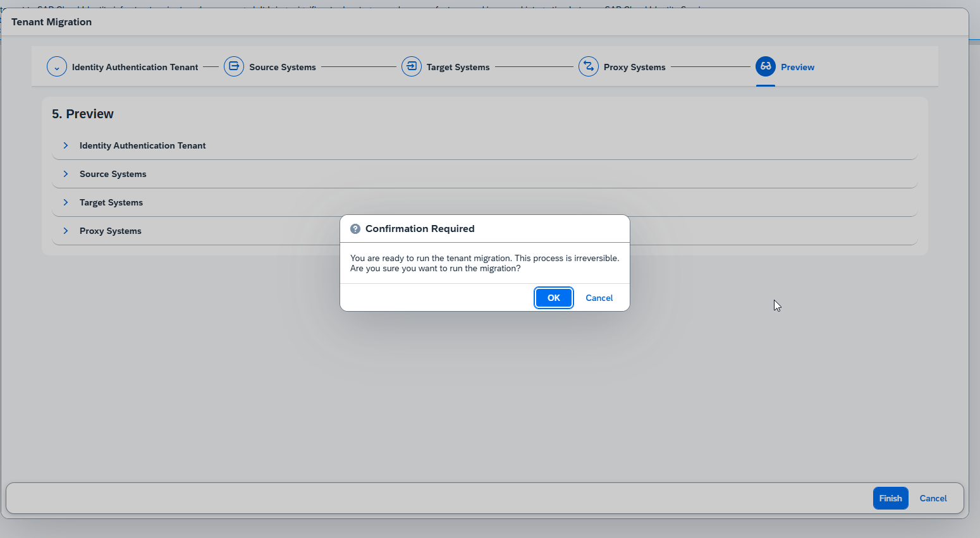Click the Target Systems panel title
This screenshot has height=538, width=980.
(111, 202)
